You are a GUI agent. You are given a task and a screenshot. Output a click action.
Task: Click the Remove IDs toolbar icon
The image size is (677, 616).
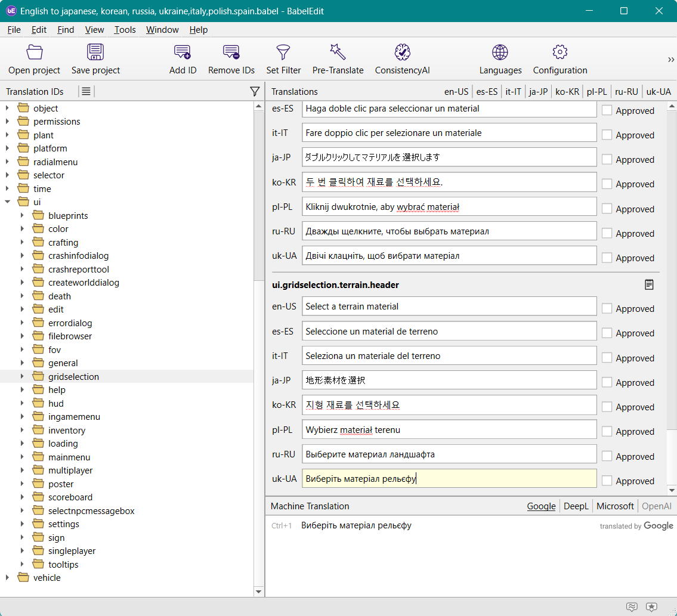click(231, 52)
